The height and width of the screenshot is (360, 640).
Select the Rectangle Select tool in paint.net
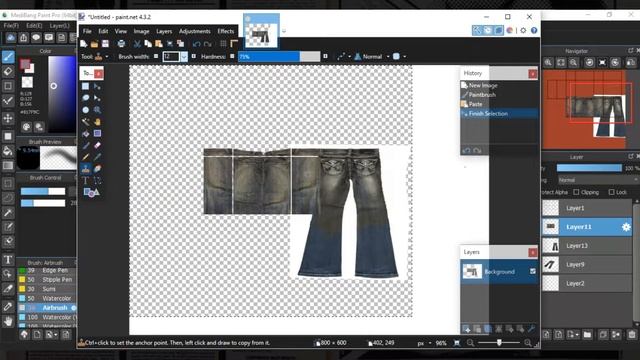(85, 86)
